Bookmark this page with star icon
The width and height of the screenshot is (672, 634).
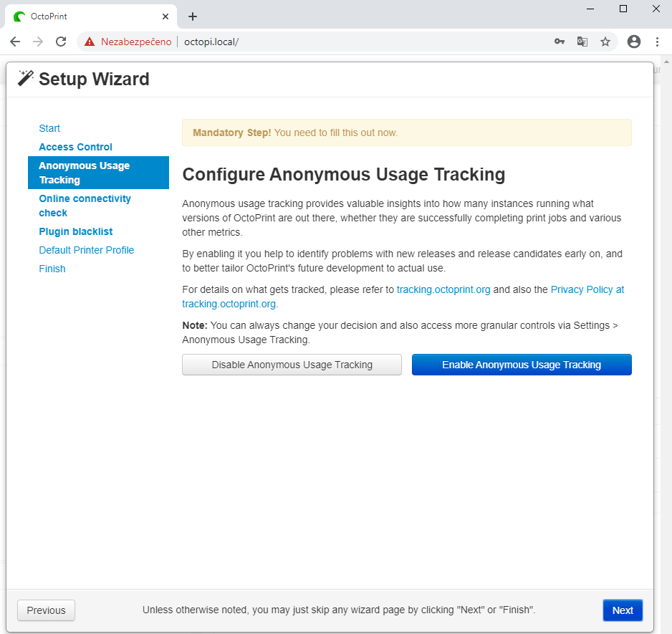[x=605, y=42]
